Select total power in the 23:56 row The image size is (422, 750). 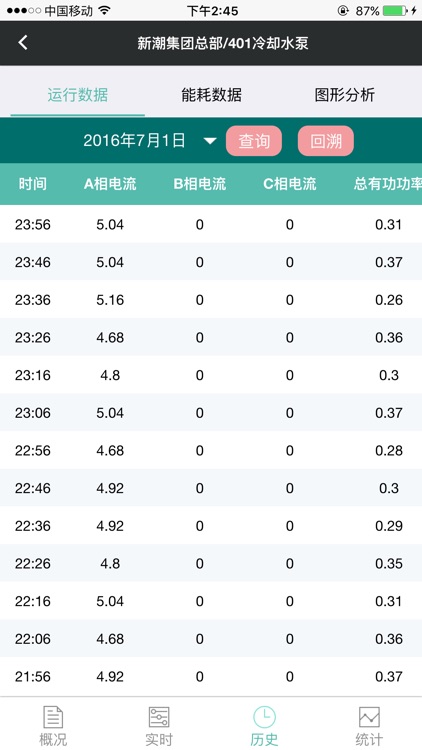point(389,224)
